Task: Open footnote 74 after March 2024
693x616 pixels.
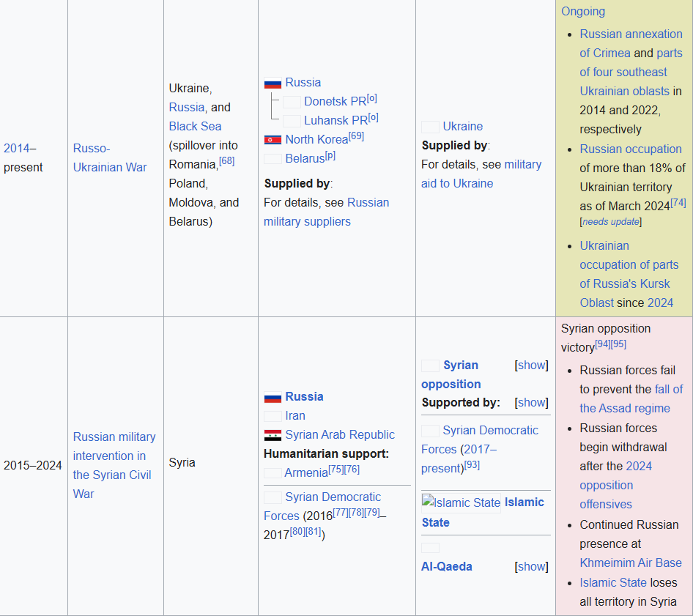Action: coord(678,203)
